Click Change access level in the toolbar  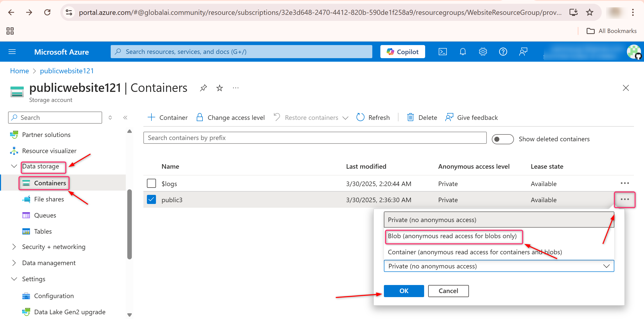(230, 118)
